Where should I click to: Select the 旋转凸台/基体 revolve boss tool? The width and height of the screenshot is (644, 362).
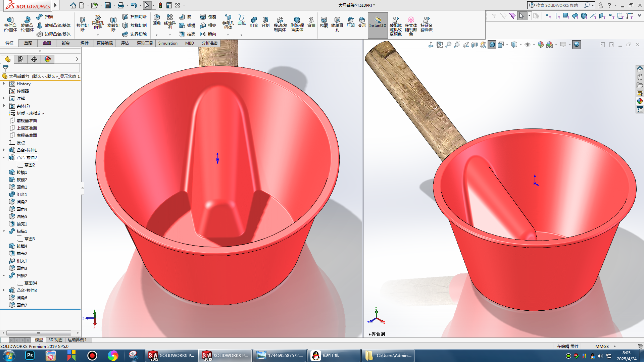(27, 24)
